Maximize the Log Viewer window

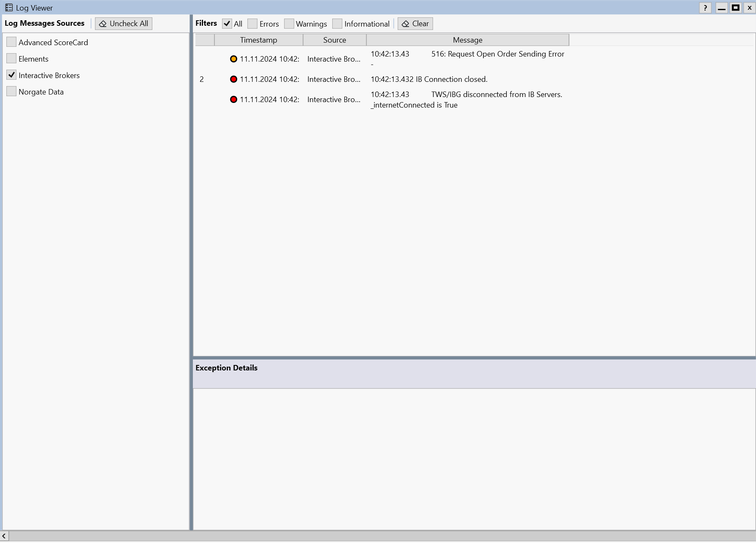click(736, 8)
